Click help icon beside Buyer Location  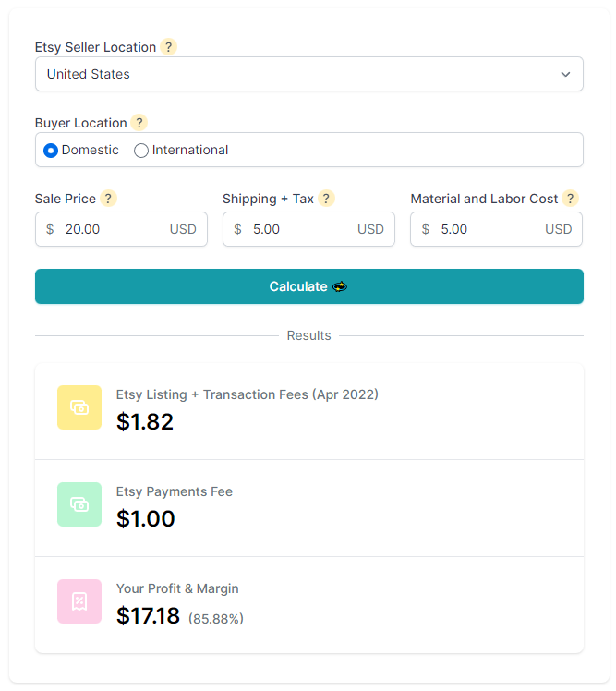pyautogui.click(x=139, y=123)
